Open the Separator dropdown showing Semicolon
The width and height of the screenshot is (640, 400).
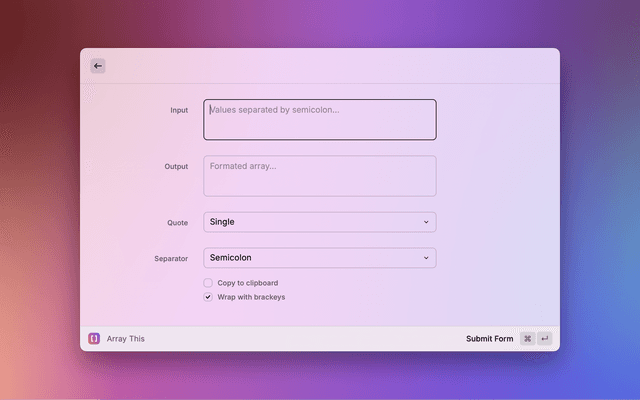pyautogui.click(x=319, y=258)
